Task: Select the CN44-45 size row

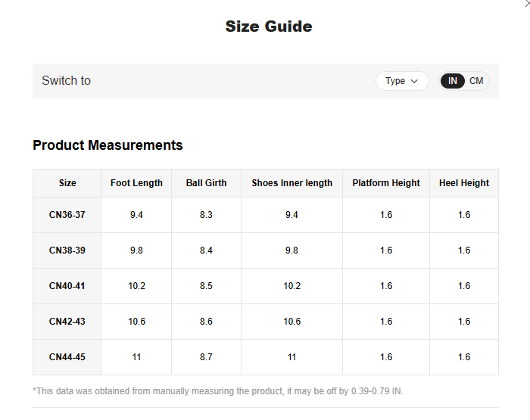Action: click(67, 357)
